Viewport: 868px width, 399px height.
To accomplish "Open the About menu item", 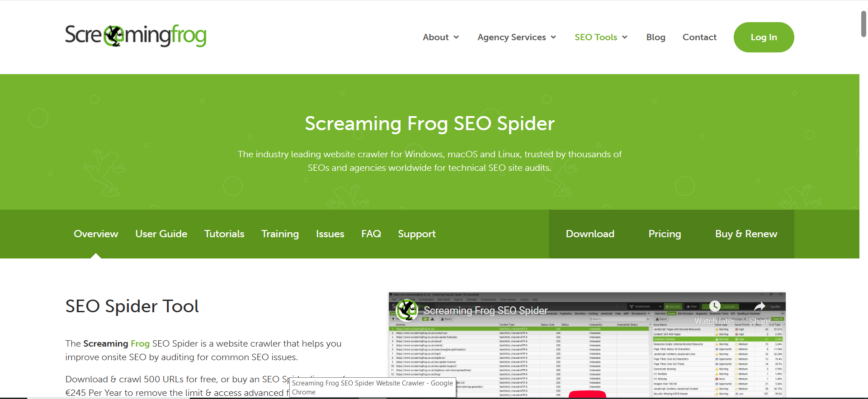I will [x=436, y=37].
